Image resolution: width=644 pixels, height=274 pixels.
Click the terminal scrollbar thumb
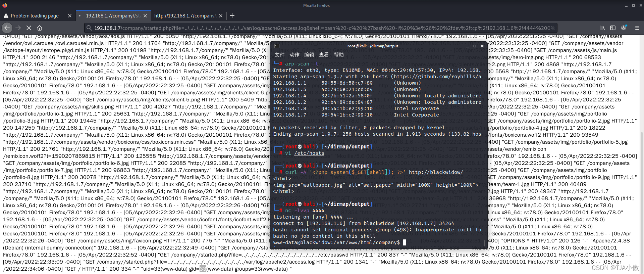(485, 242)
